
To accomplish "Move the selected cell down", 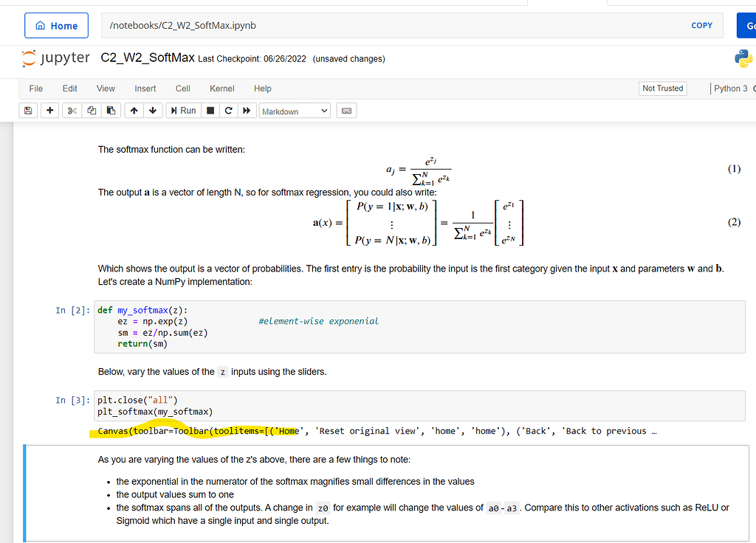I will tap(153, 110).
